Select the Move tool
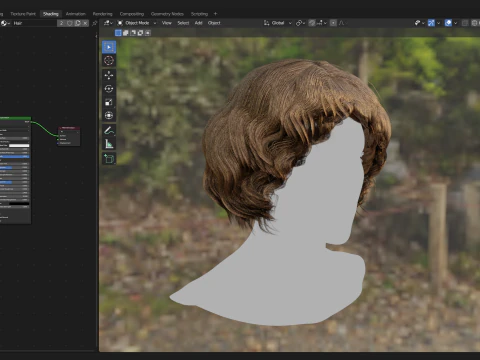480x360 pixels. 109,75
